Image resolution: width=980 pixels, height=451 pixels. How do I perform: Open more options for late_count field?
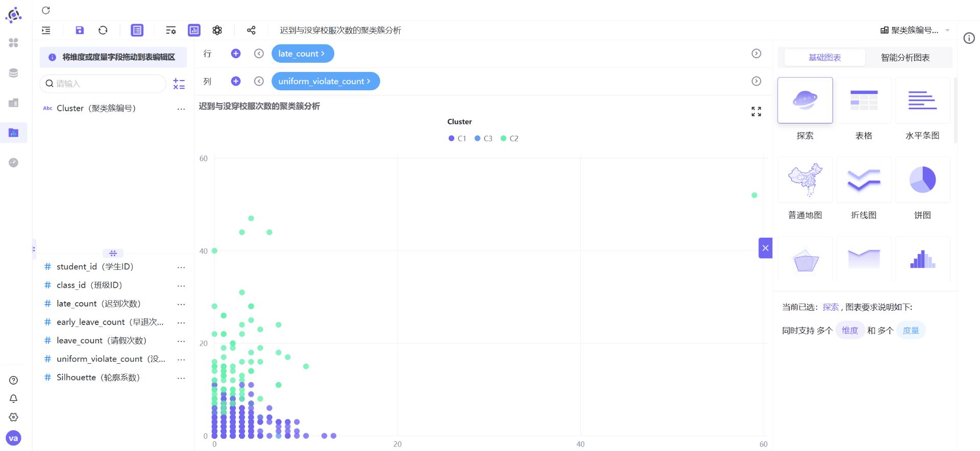[181, 304]
